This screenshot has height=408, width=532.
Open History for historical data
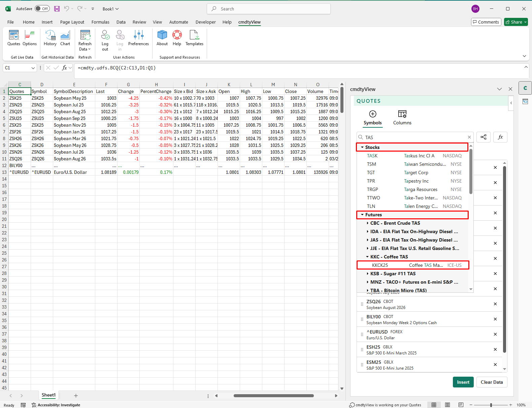click(50, 38)
